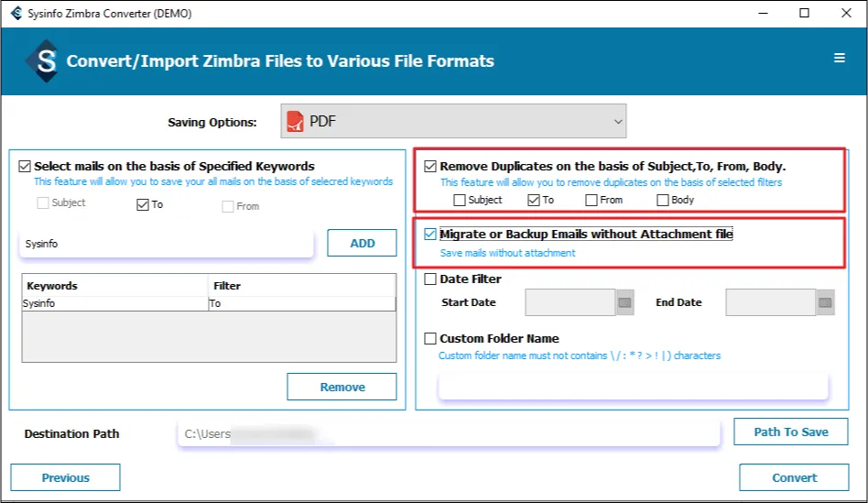Viewport: 868px width, 503px height.
Task: Click the PDF icon in Saving Options
Action: click(x=295, y=121)
